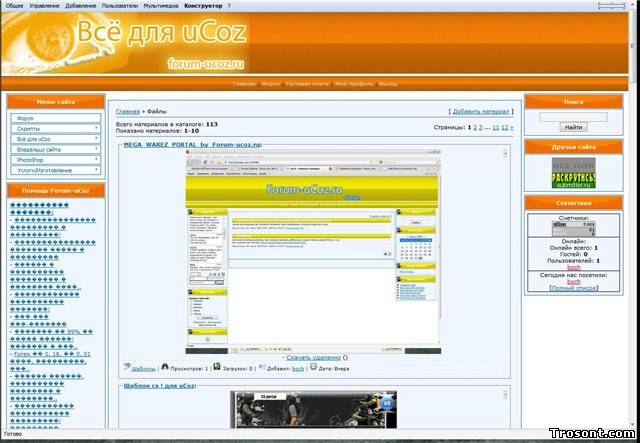Focus the site search input field
The height and width of the screenshot is (443, 640).
[x=573, y=117]
